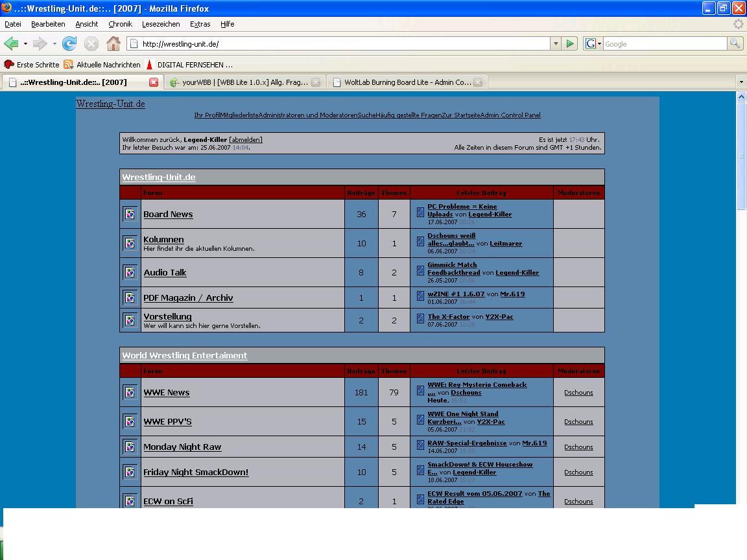Click the Erste Schritte bookmark icon
Viewport: 747px width, 560px height.
click(8, 64)
